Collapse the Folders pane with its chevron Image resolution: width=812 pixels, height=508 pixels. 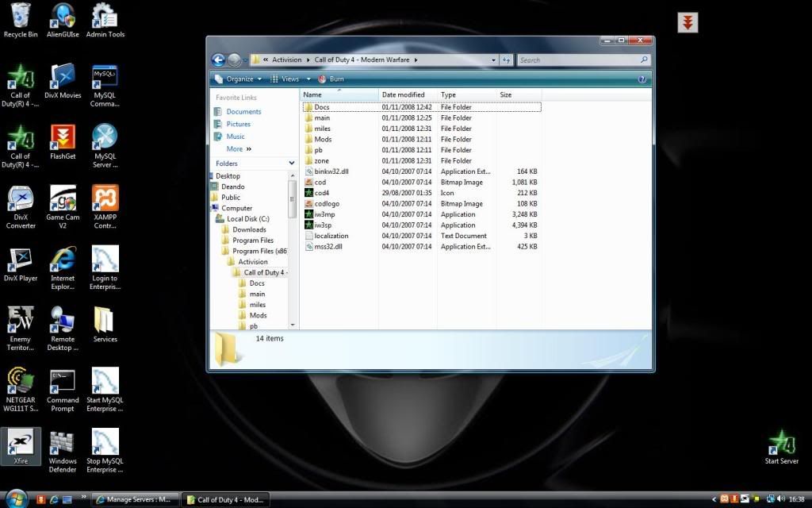point(292,164)
